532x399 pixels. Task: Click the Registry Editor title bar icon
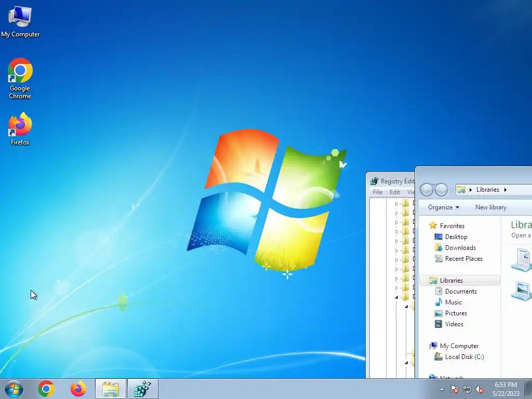[374, 181]
